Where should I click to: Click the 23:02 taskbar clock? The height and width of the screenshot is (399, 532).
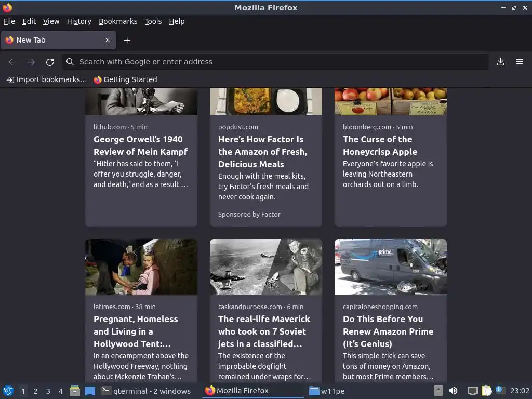(520, 391)
